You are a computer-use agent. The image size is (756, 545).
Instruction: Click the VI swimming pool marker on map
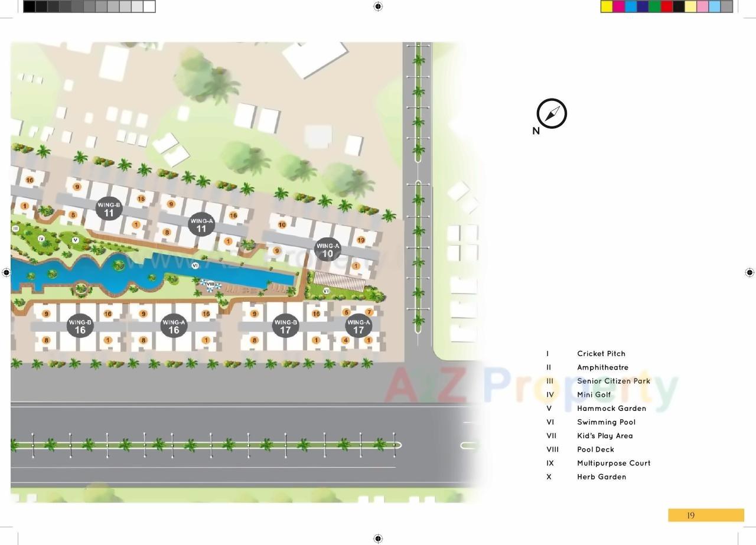coord(195,265)
